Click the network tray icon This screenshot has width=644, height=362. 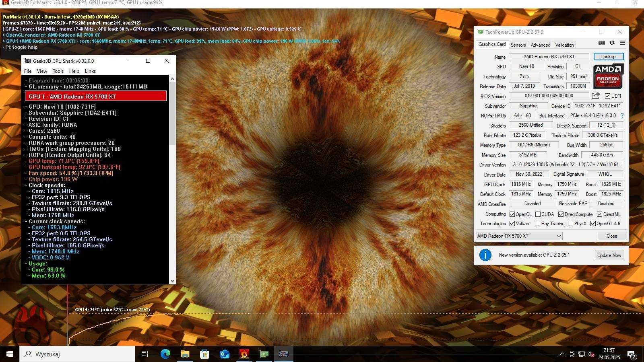582,354
